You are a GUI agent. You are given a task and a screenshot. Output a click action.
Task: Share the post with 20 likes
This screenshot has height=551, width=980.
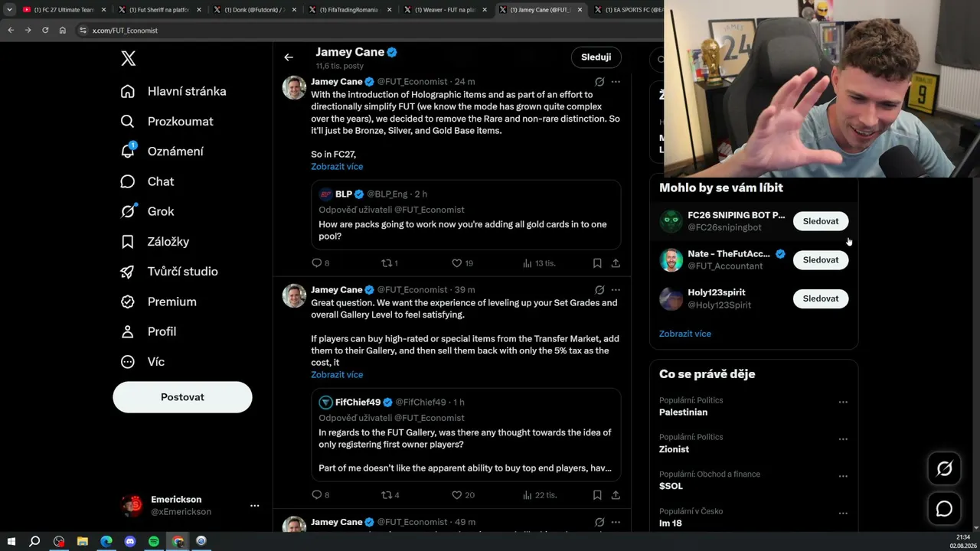coord(616,495)
